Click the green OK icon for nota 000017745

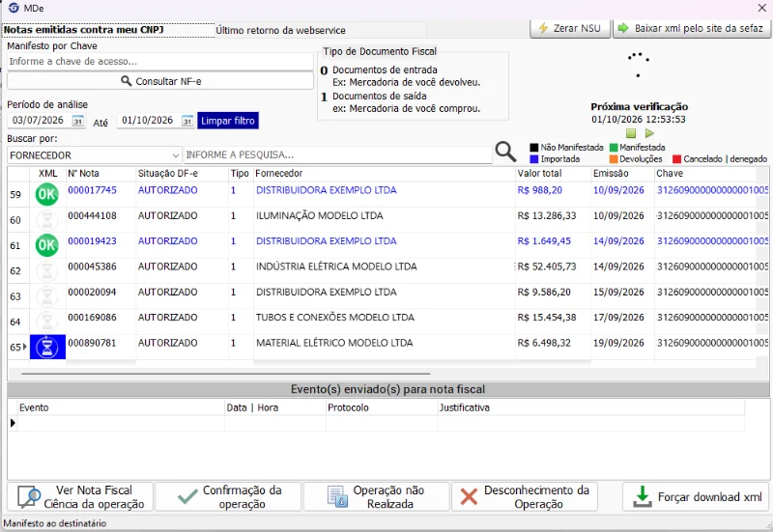click(46, 194)
